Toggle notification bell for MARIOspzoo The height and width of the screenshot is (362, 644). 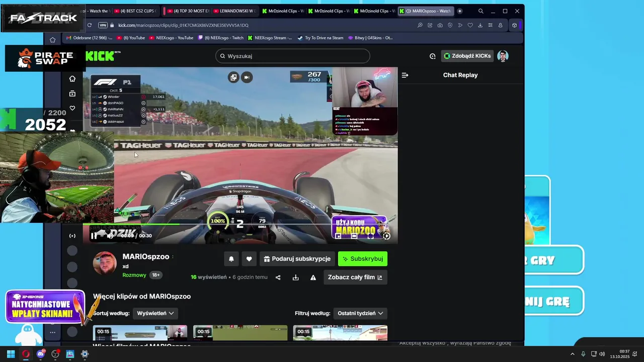tap(231, 259)
